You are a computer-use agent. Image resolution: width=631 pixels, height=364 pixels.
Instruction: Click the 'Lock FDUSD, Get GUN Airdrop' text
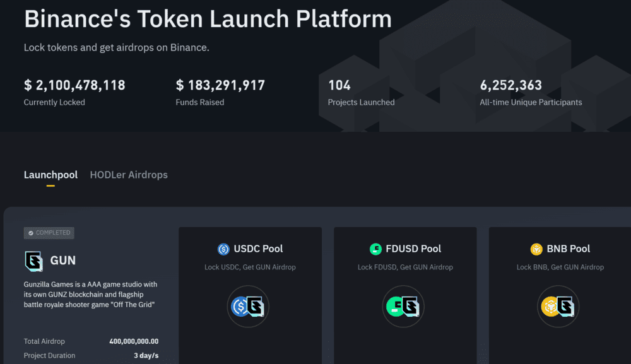(x=405, y=267)
